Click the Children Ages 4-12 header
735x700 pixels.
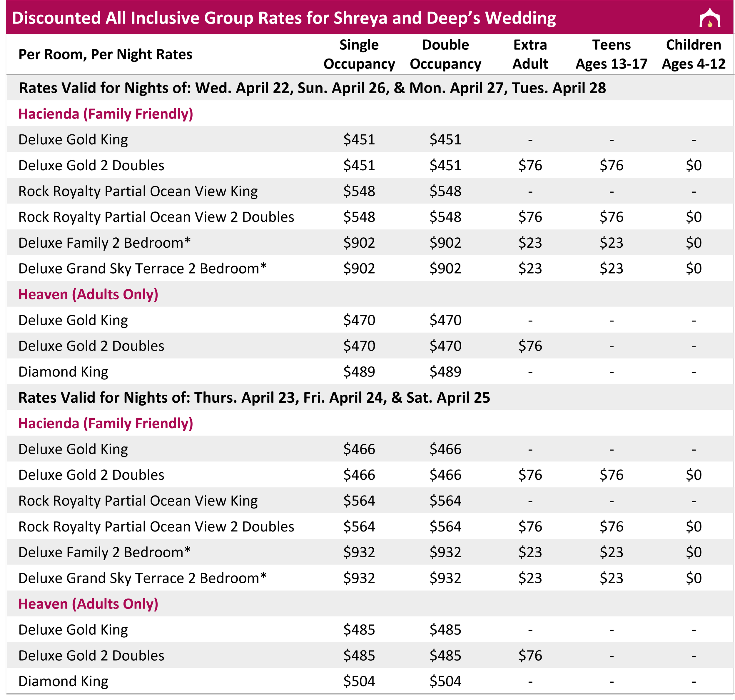point(693,54)
